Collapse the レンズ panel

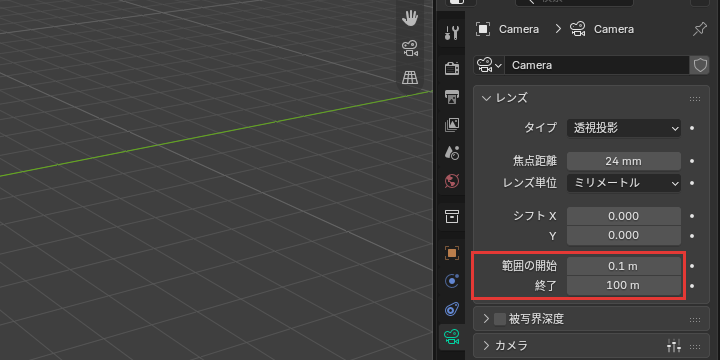point(486,98)
